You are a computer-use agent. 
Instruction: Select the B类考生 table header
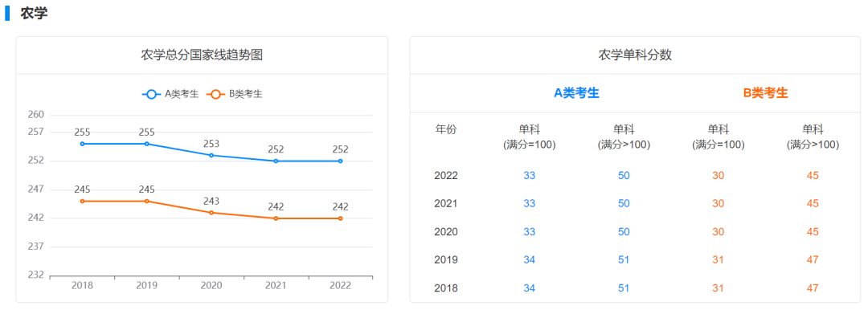click(x=766, y=93)
